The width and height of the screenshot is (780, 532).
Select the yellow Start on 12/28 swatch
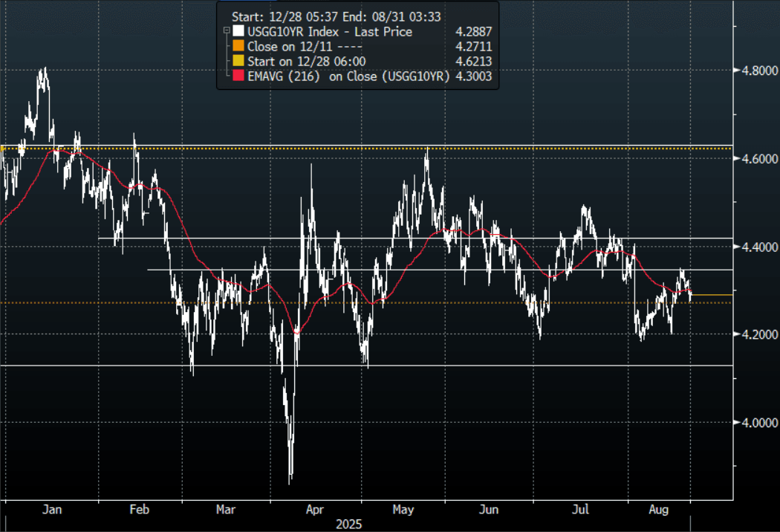coord(238,61)
